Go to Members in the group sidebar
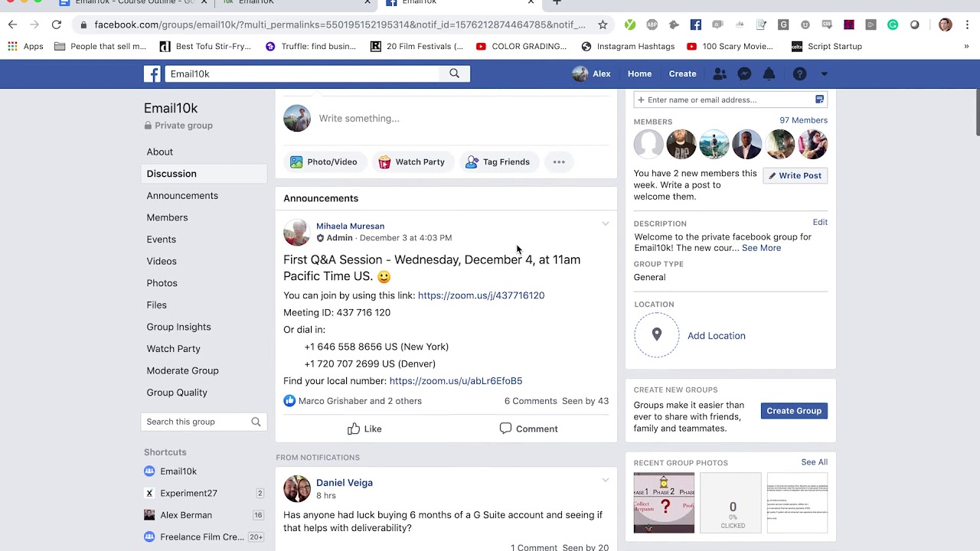This screenshot has width=980, height=551. point(167,217)
